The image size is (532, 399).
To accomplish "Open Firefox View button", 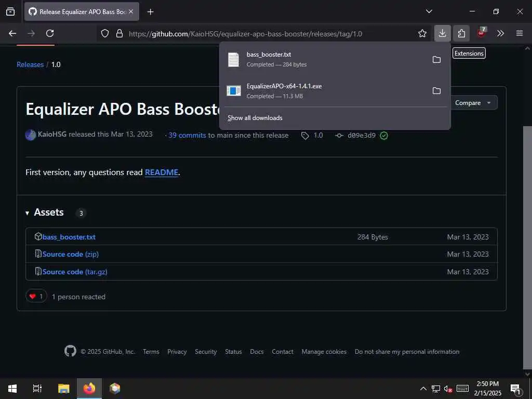I will (10, 11).
